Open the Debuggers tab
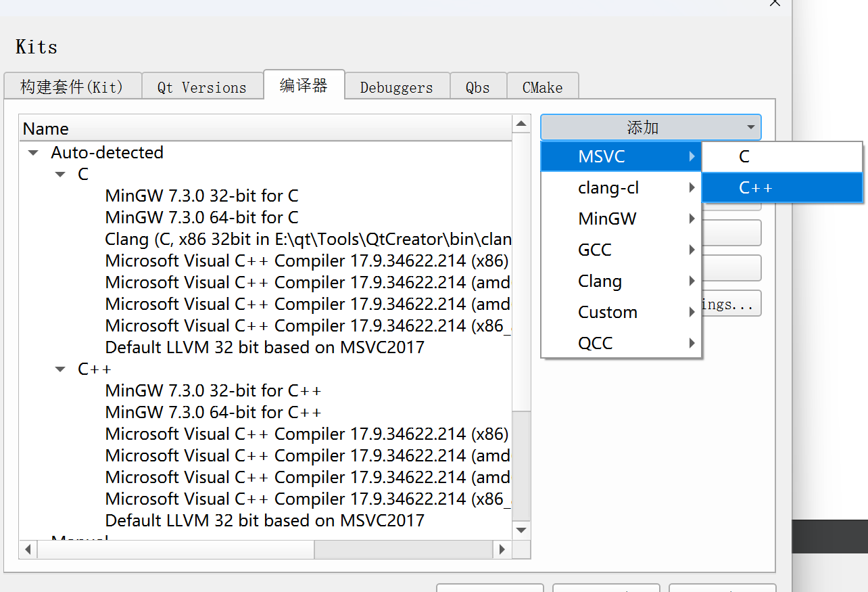 click(397, 87)
